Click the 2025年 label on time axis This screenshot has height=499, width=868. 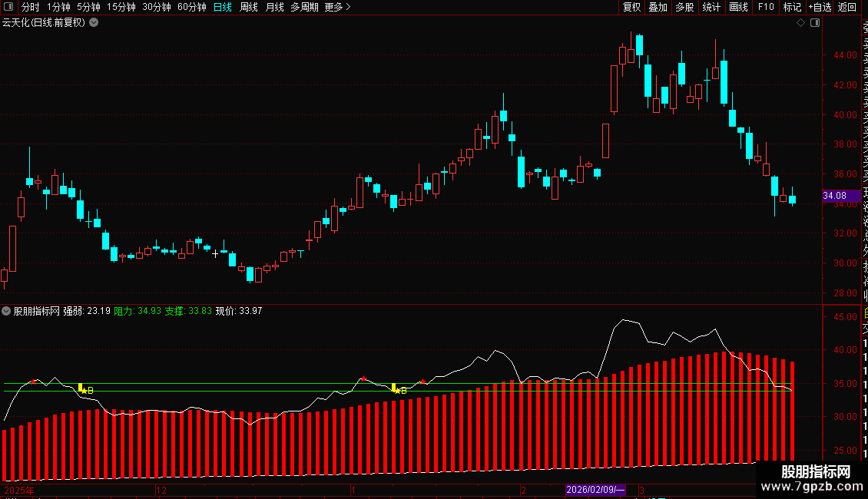click(x=19, y=490)
